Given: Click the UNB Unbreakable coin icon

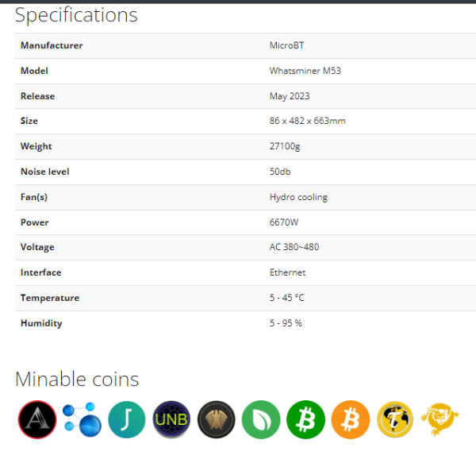Looking at the screenshot, I should pos(171,419).
